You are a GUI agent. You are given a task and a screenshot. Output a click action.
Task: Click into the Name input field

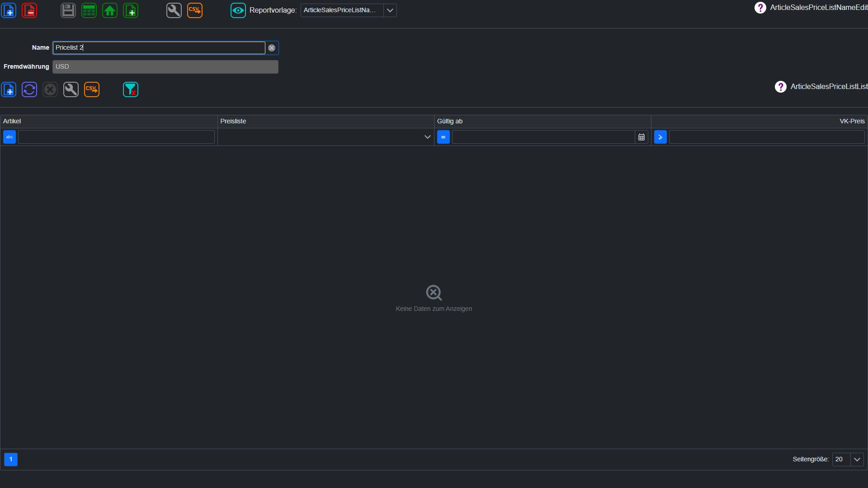click(159, 48)
